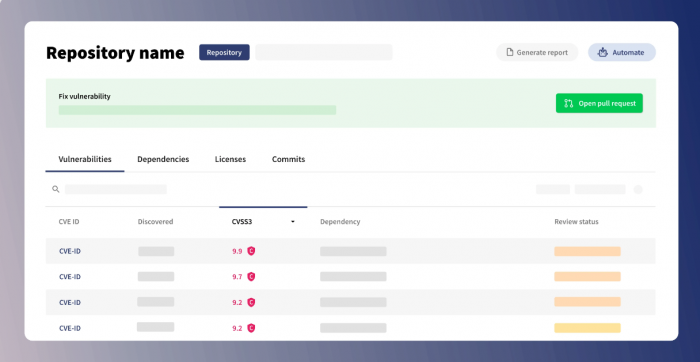Open the Vulnerabilities tab
700x362 pixels.
pos(85,159)
